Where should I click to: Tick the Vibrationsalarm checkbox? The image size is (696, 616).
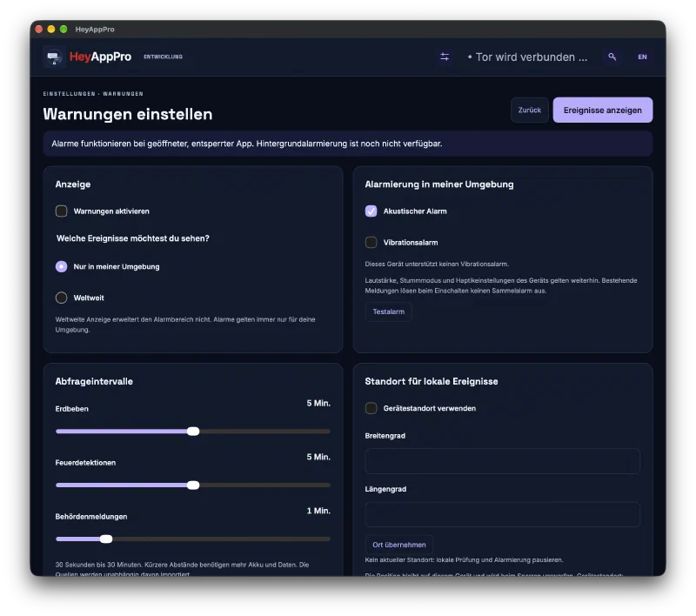coord(371,243)
